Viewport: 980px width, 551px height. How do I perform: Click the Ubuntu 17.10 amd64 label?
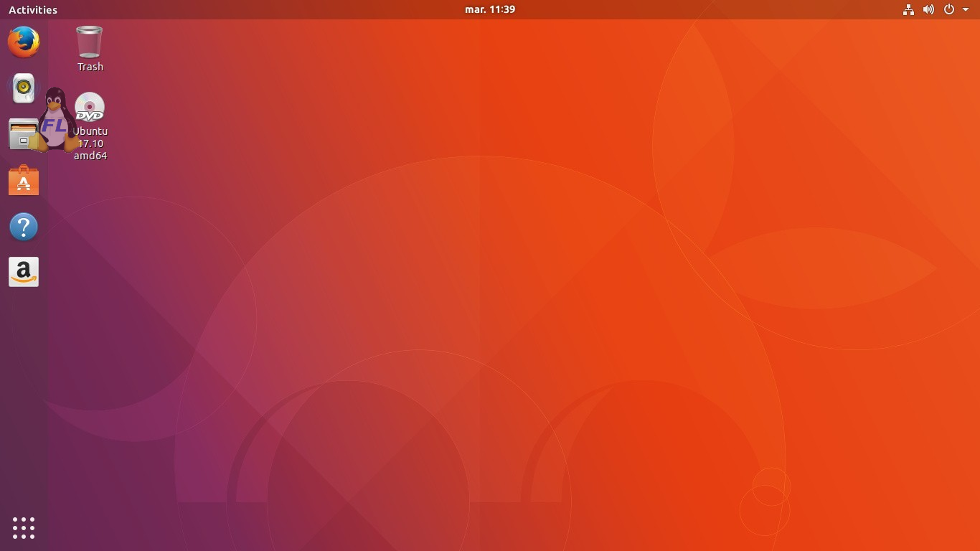tap(90, 143)
